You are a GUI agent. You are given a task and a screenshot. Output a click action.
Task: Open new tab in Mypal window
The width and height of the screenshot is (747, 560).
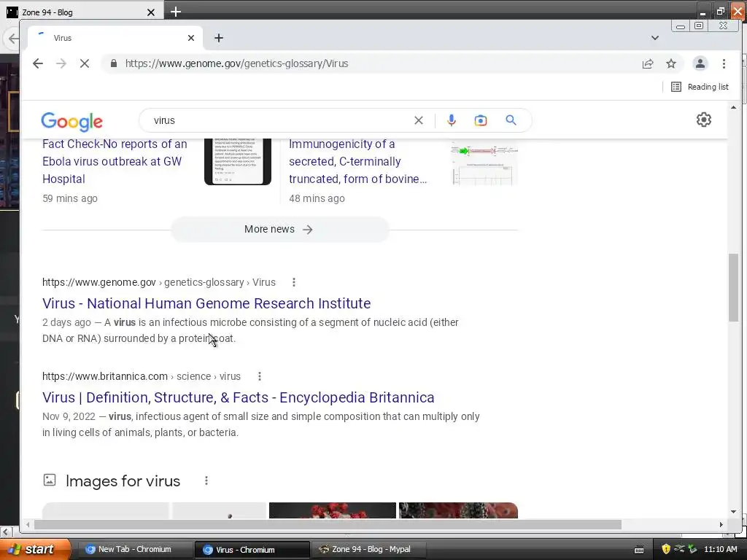point(176,12)
